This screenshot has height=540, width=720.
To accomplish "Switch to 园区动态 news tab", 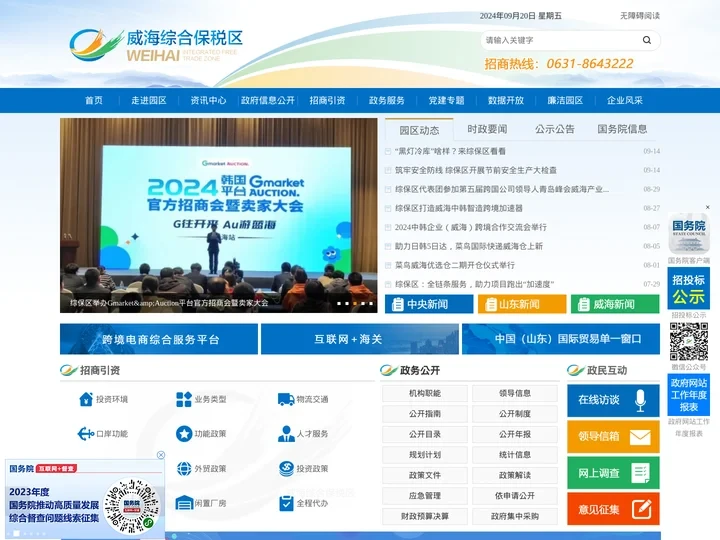I will click(419, 130).
